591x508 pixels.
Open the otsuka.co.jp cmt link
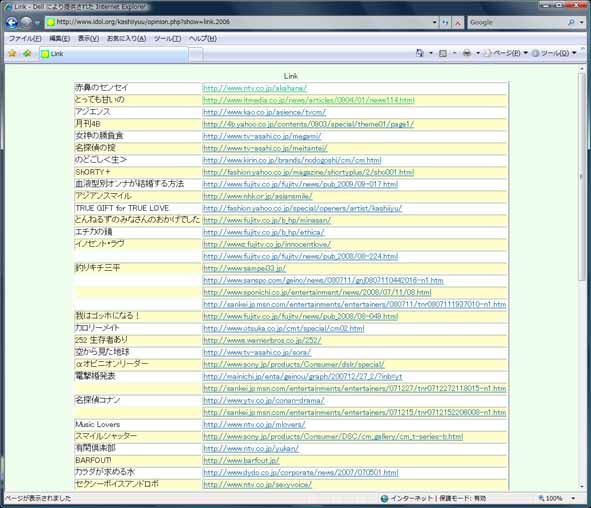pyautogui.click(x=283, y=329)
